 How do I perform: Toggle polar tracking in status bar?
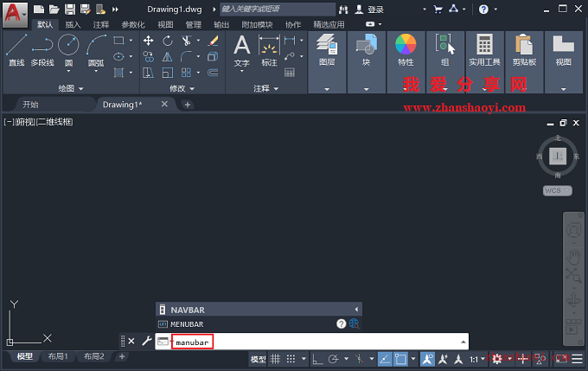(x=333, y=359)
